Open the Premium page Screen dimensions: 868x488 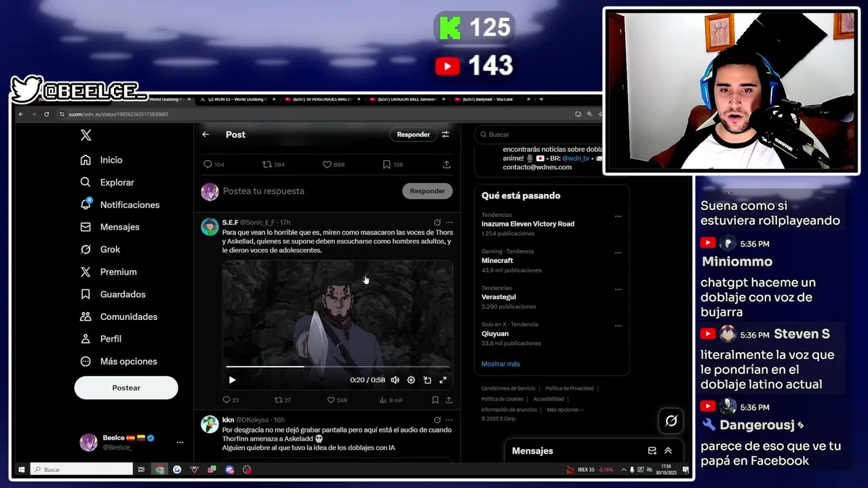tap(108, 272)
